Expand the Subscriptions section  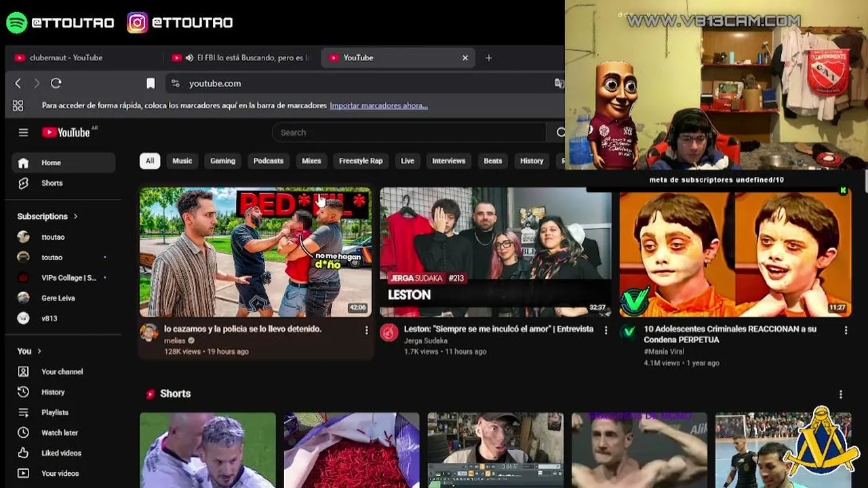(47, 216)
